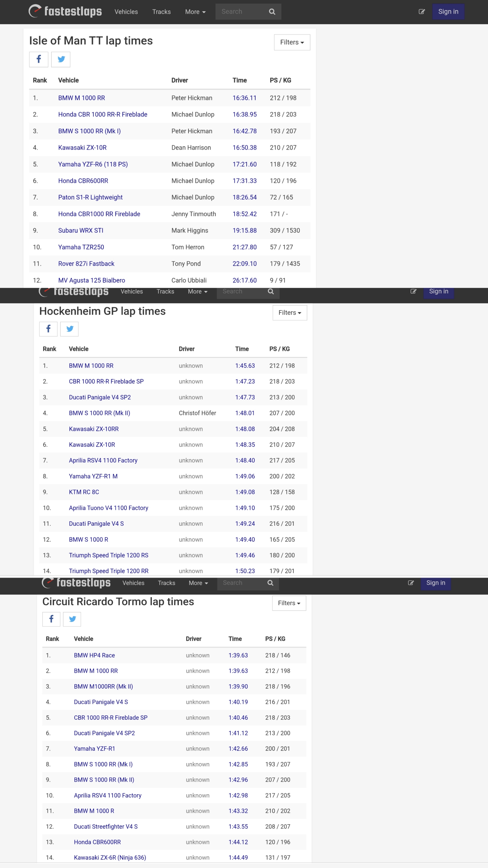Click the top Sign in button

tap(448, 12)
